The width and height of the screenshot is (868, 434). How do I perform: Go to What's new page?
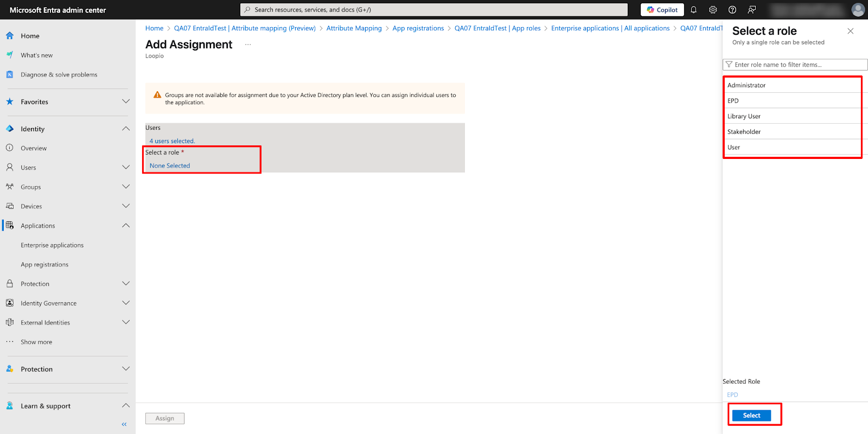[37, 55]
